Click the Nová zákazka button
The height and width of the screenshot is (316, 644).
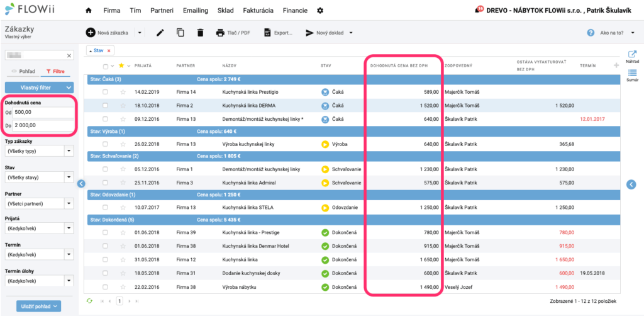[108, 33]
